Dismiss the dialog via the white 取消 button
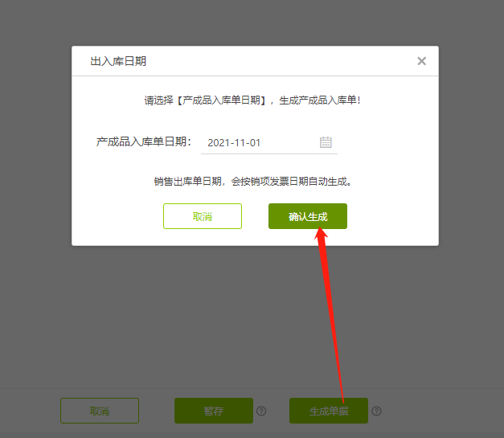The height and width of the screenshot is (438, 504). pos(203,216)
